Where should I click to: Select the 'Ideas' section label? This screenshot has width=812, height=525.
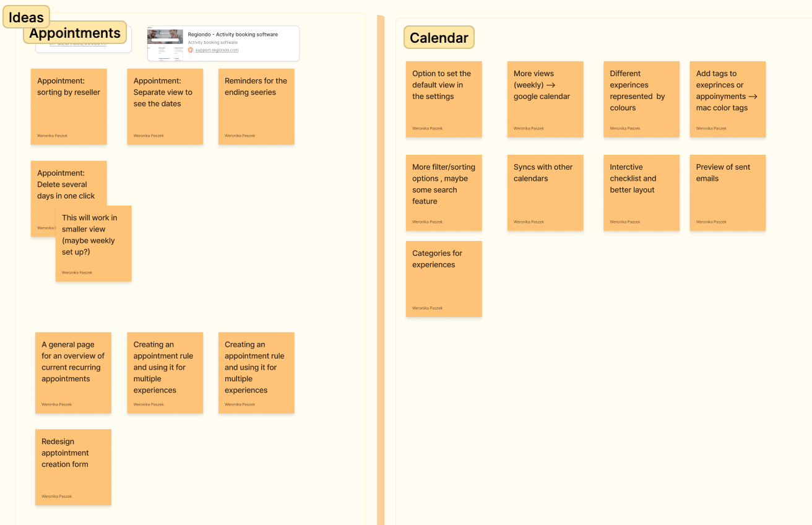coord(26,18)
